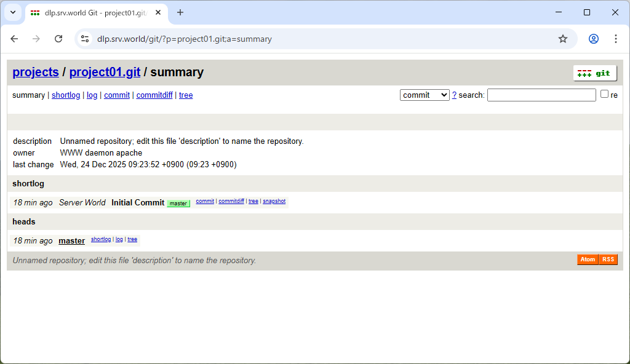
Task: Open Chrome three-dot menu
Action: coord(615,39)
